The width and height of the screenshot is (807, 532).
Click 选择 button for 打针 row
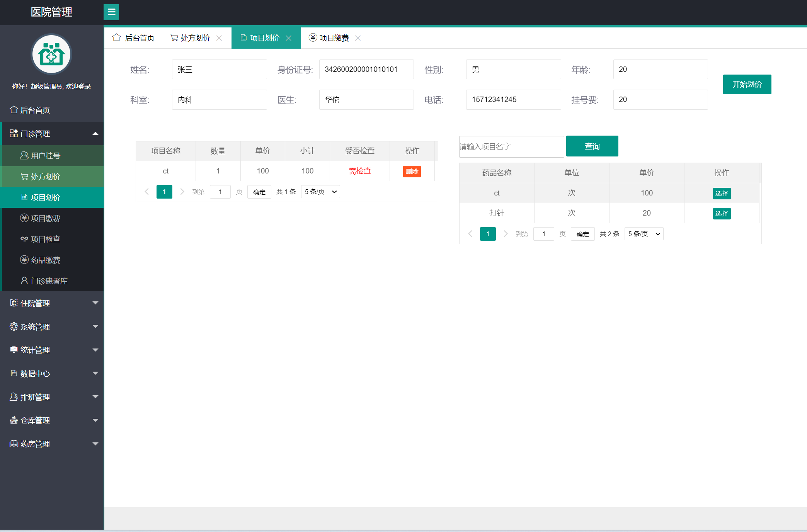722,214
